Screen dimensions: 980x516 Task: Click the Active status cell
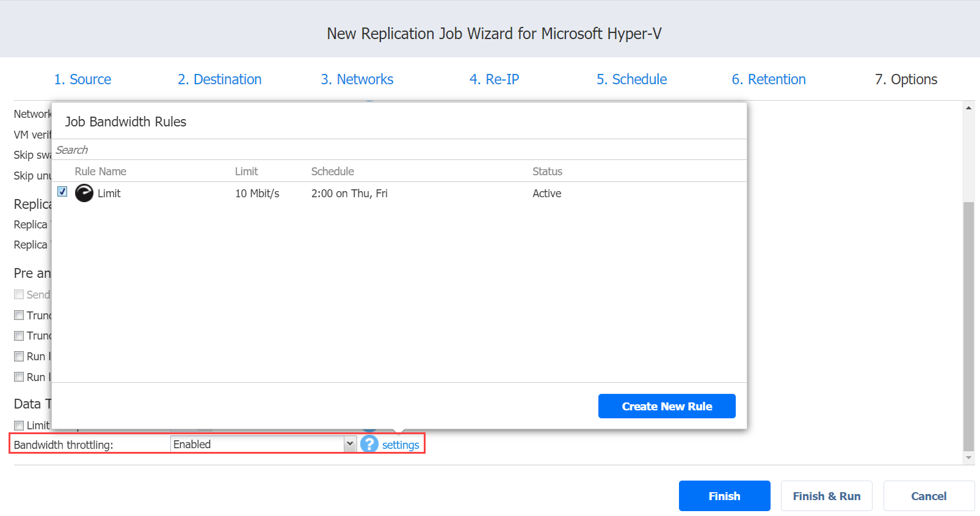[546, 194]
